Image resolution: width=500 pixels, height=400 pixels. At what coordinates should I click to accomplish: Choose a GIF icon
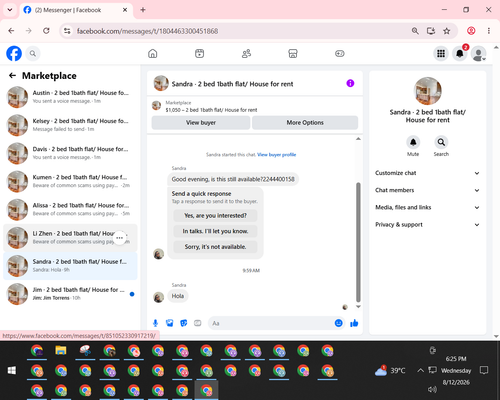point(198,323)
